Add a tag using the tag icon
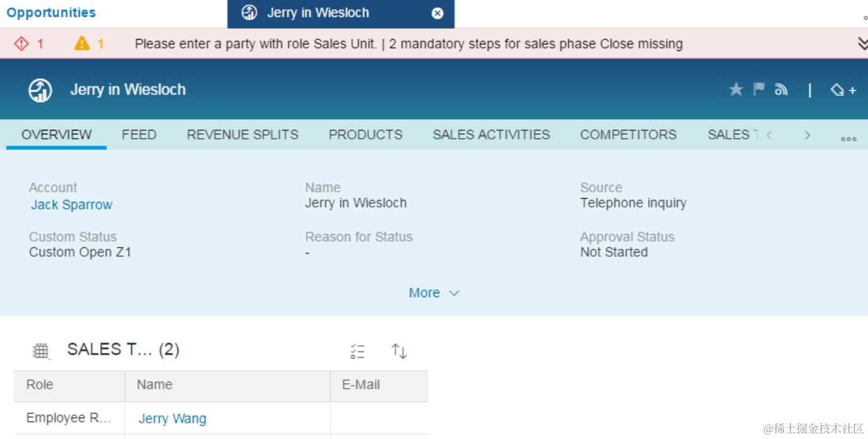 click(843, 90)
